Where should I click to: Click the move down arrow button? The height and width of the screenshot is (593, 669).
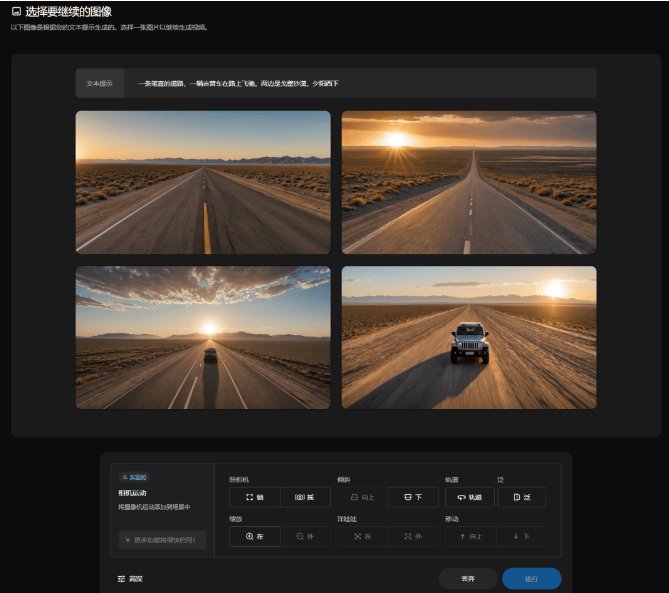(x=522, y=537)
